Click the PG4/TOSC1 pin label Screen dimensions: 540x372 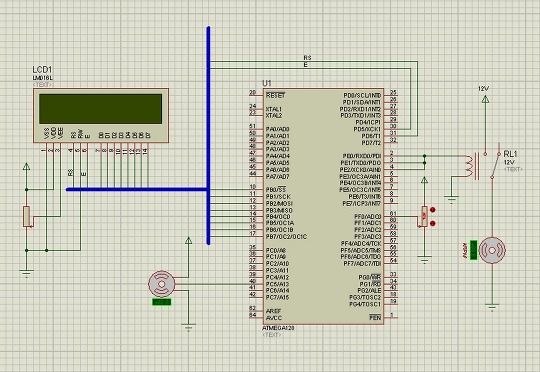tap(365, 304)
